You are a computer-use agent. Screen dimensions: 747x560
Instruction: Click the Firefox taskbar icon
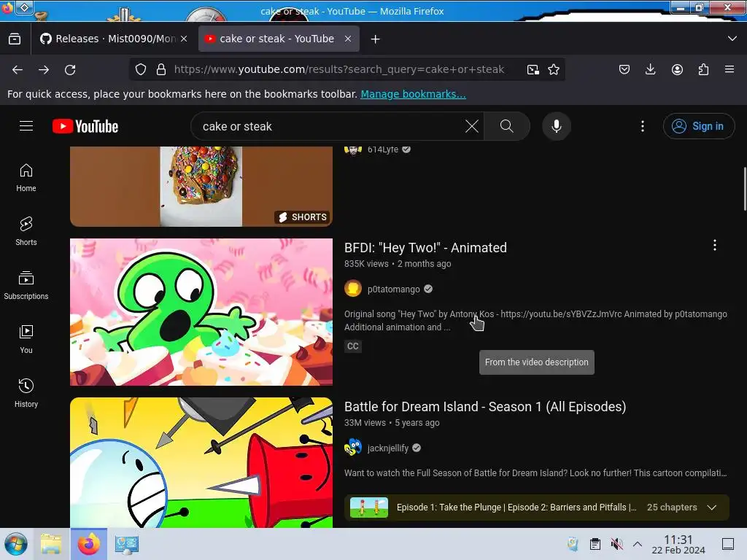click(89, 544)
